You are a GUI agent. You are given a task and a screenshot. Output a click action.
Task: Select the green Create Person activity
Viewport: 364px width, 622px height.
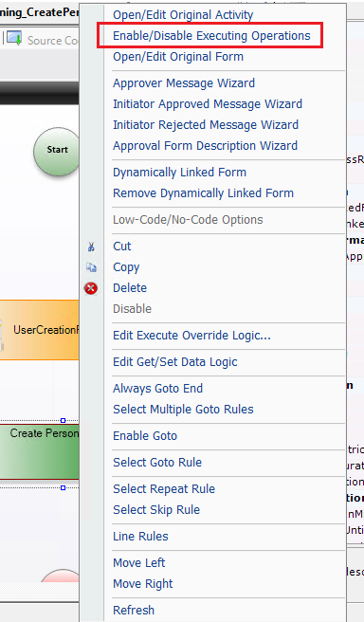[x=39, y=452]
